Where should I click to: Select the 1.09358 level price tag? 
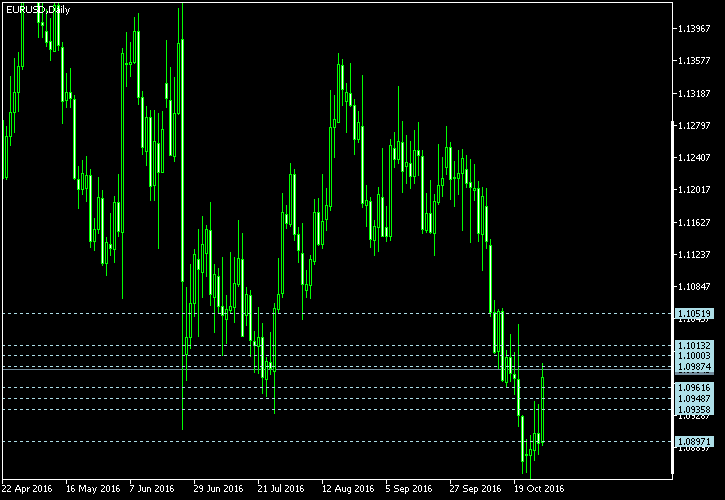click(x=694, y=409)
